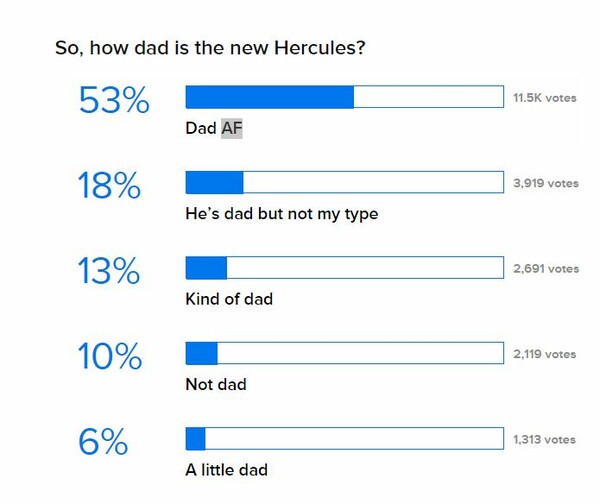Click the 13% percentage figure

(x=109, y=271)
